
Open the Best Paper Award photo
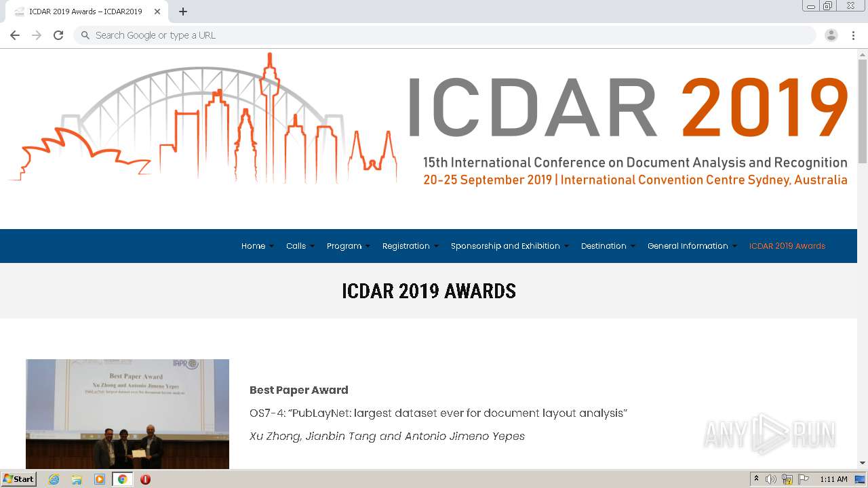tap(127, 414)
